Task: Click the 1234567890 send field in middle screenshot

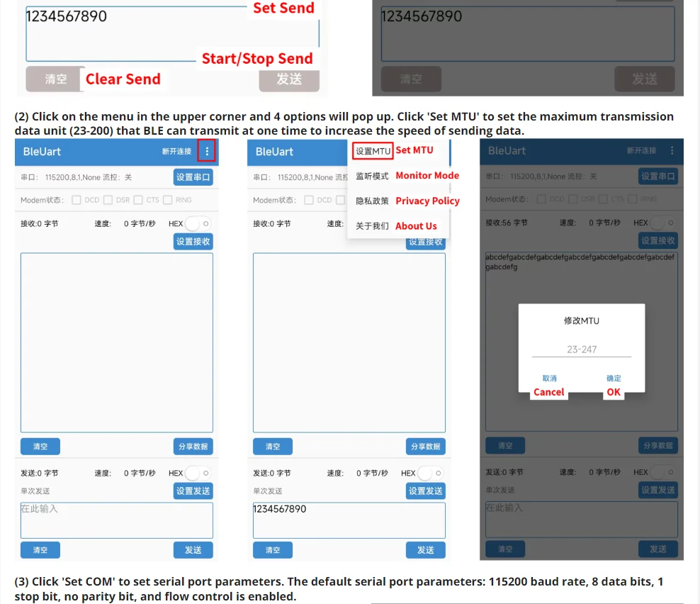Action: click(x=349, y=520)
